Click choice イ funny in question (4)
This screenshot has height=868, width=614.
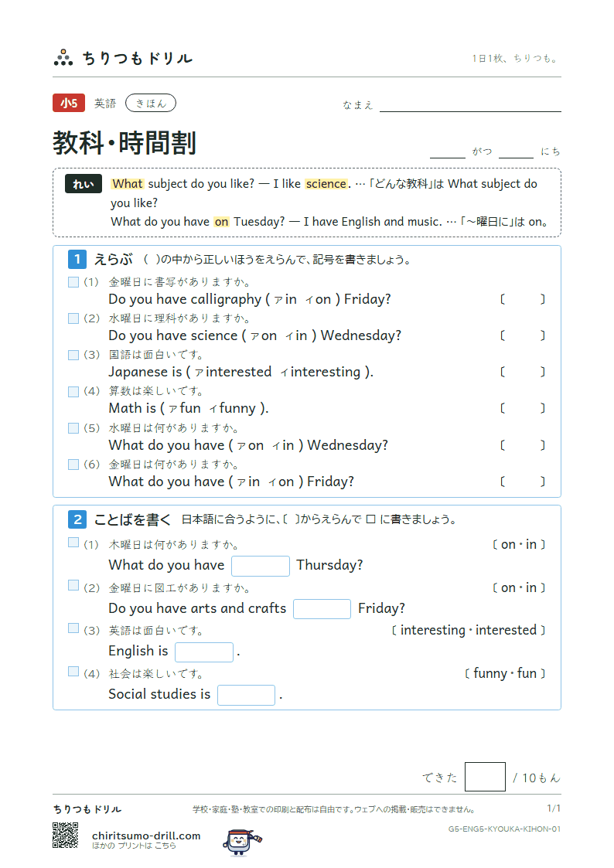233,409
